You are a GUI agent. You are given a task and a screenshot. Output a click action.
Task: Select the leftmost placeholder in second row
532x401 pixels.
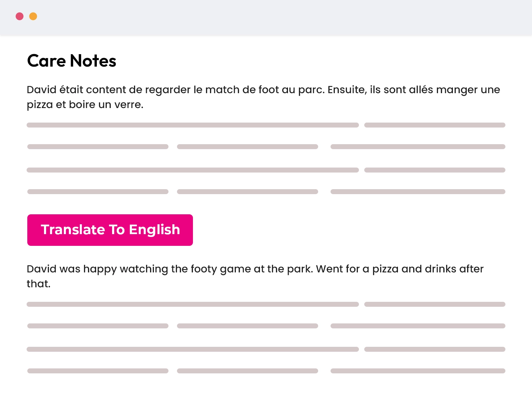(98, 146)
